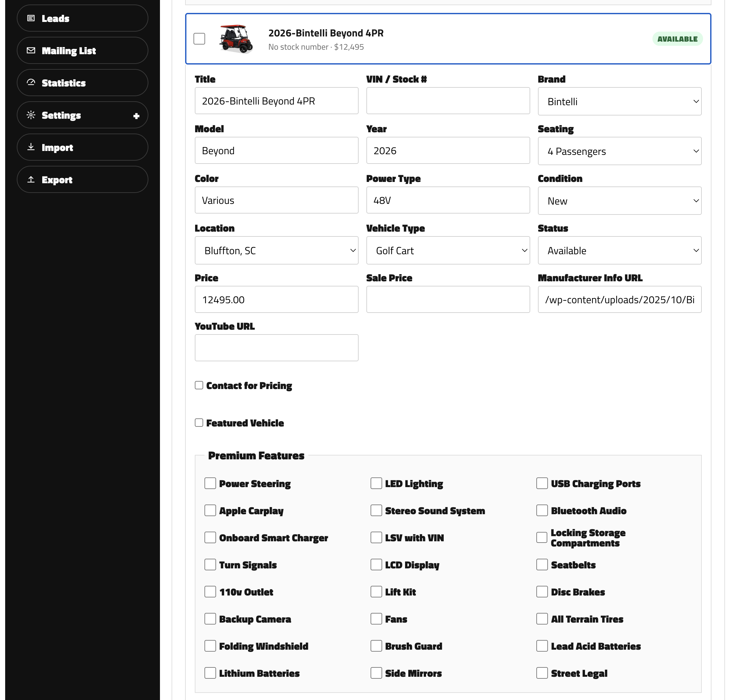Focus the Price field showing 12495.00
This screenshot has height=700, width=745.
coord(276,299)
